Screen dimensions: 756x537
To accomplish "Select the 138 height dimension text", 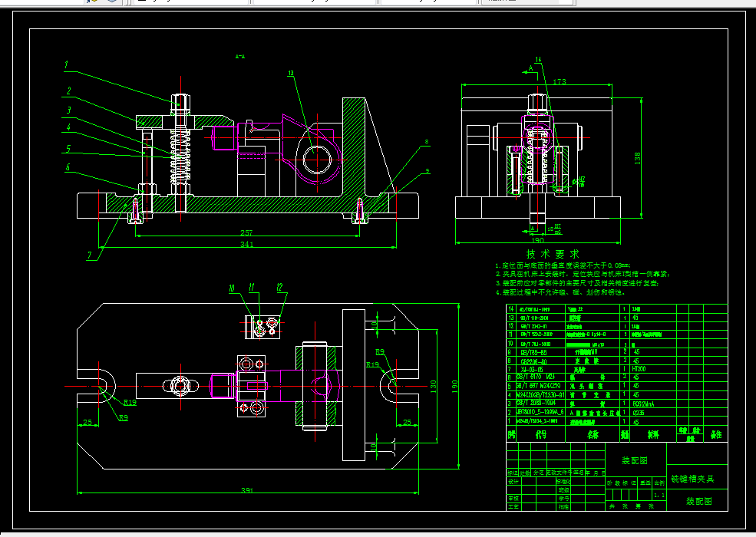I will [637, 158].
